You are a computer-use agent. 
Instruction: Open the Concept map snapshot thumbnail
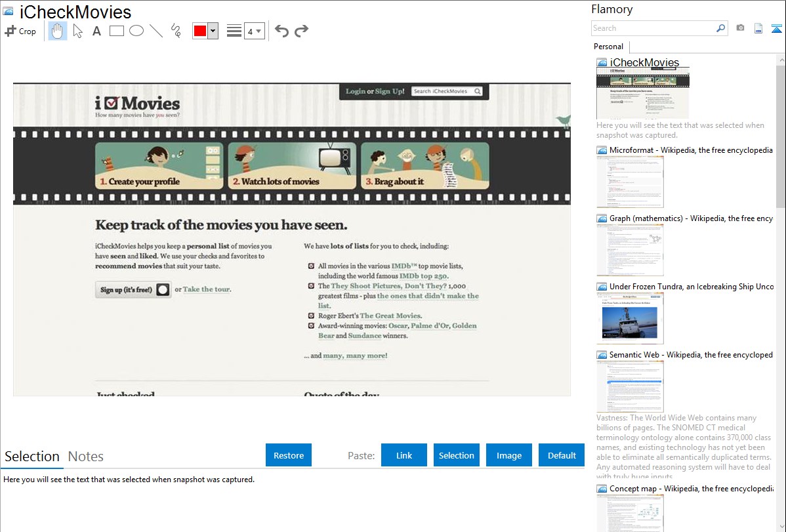click(630, 513)
